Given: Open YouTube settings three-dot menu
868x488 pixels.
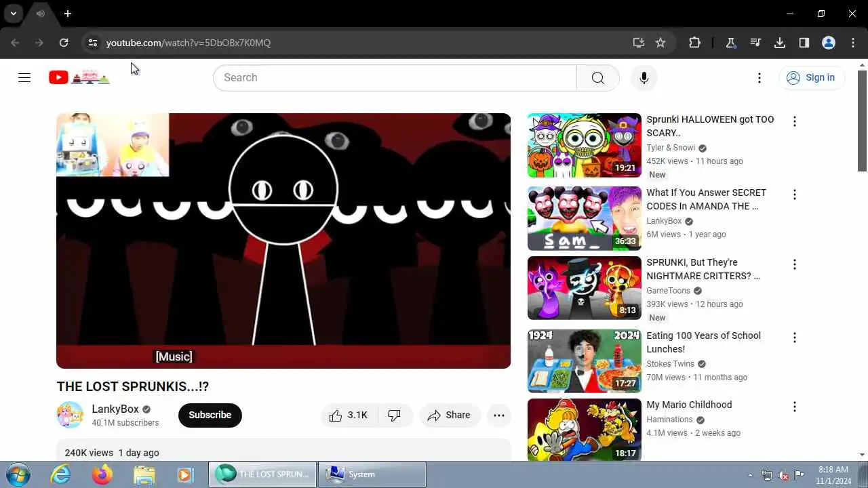Looking at the screenshot, I should point(759,78).
